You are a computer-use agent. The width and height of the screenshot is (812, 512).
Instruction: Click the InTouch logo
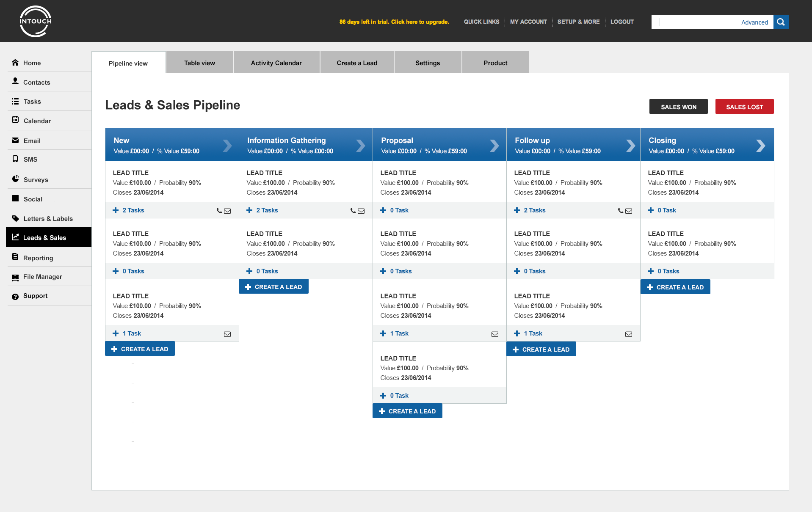[x=36, y=22]
